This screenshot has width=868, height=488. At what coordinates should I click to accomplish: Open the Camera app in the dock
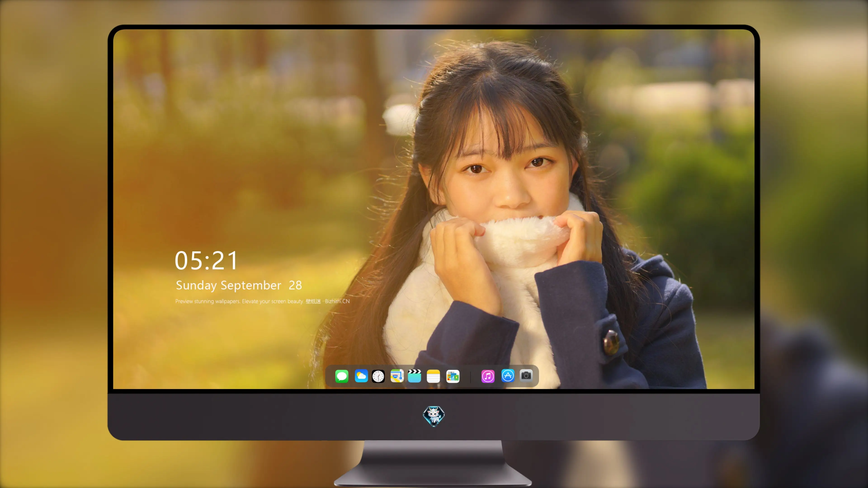[x=526, y=375]
